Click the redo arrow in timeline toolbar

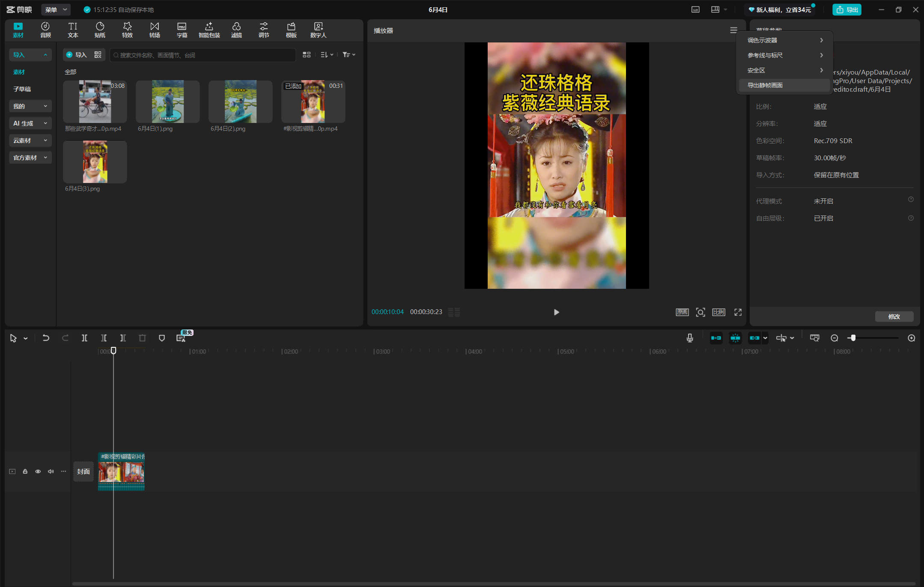pyautogui.click(x=65, y=338)
